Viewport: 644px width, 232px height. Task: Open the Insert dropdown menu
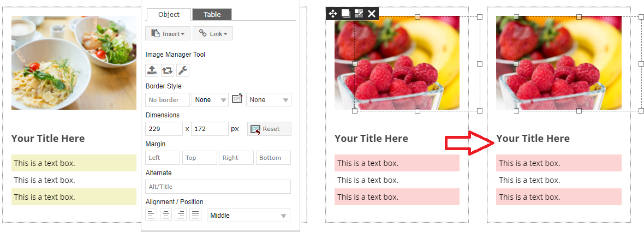(168, 34)
